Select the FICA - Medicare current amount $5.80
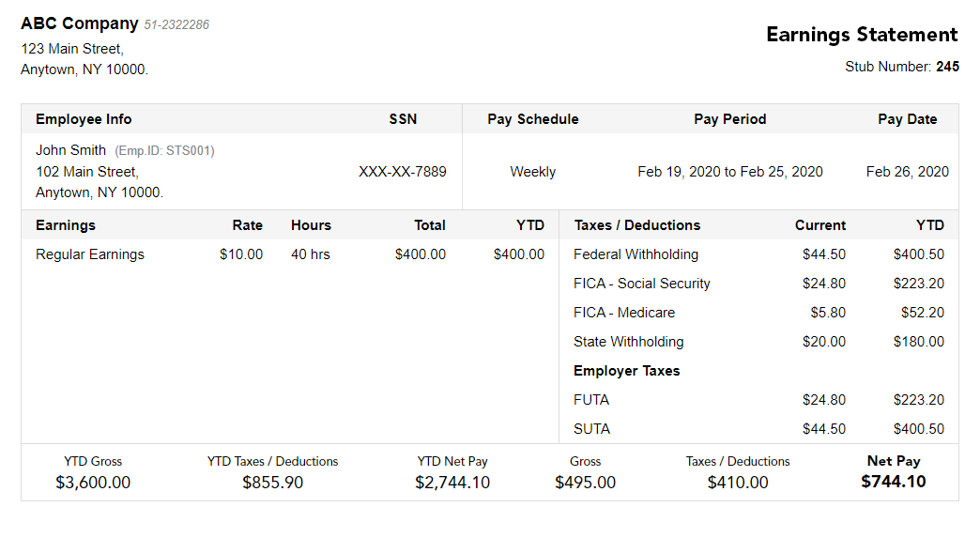This screenshot has height=538, width=980. 828,313
